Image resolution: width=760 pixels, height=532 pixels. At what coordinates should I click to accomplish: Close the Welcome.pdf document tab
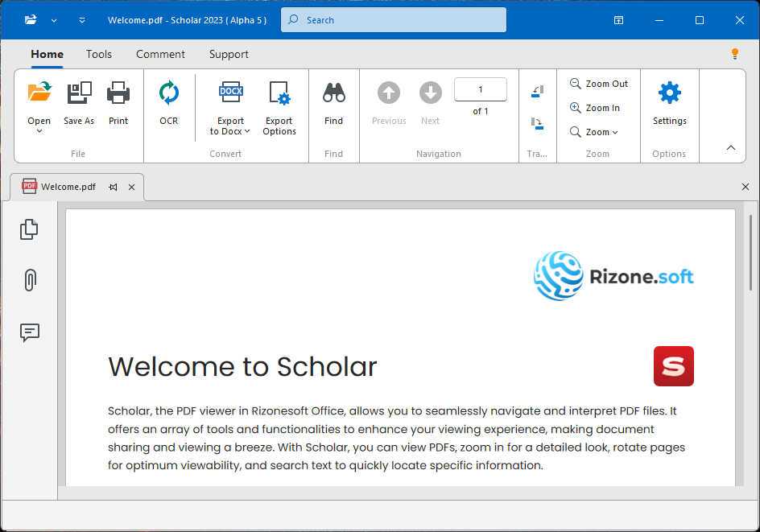pos(131,187)
